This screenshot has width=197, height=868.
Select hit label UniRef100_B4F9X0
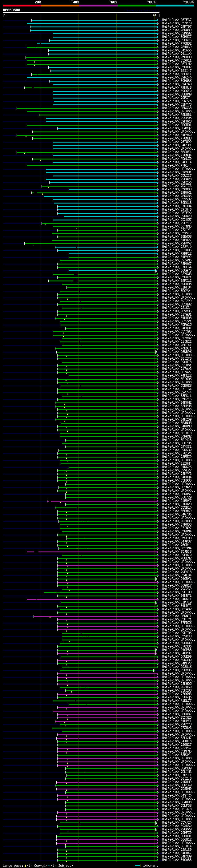[x=176, y=135]
